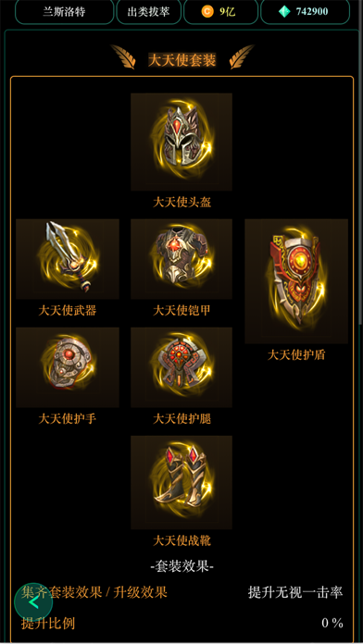The height and width of the screenshot is (644, 363).
Task: Click the 大天使护盾 label text
Action: [x=296, y=355]
